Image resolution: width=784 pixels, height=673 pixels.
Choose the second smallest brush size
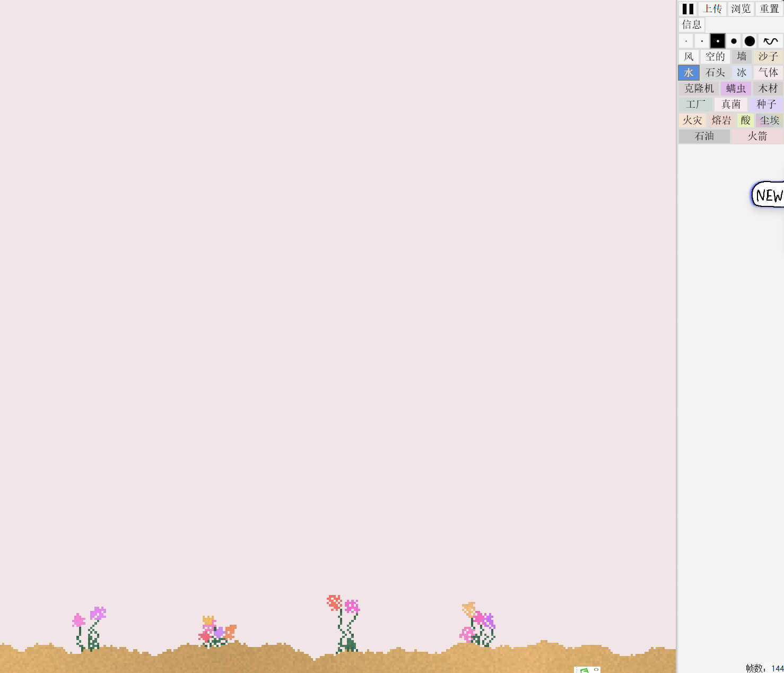point(702,41)
